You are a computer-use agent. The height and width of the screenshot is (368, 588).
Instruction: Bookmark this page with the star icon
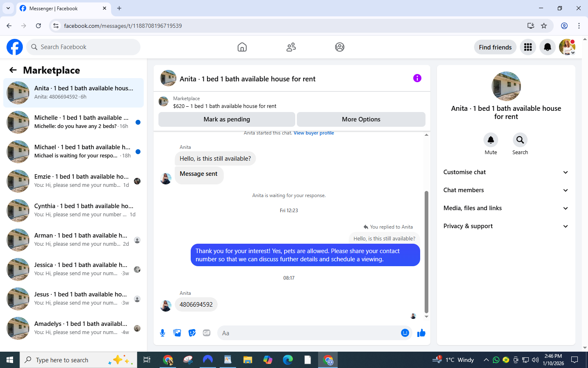[x=544, y=26]
